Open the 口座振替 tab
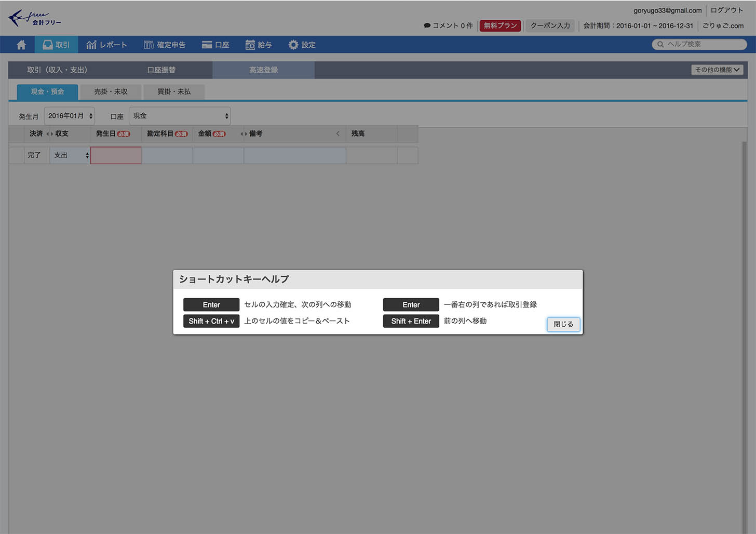The image size is (756, 534). [x=161, y=70]
